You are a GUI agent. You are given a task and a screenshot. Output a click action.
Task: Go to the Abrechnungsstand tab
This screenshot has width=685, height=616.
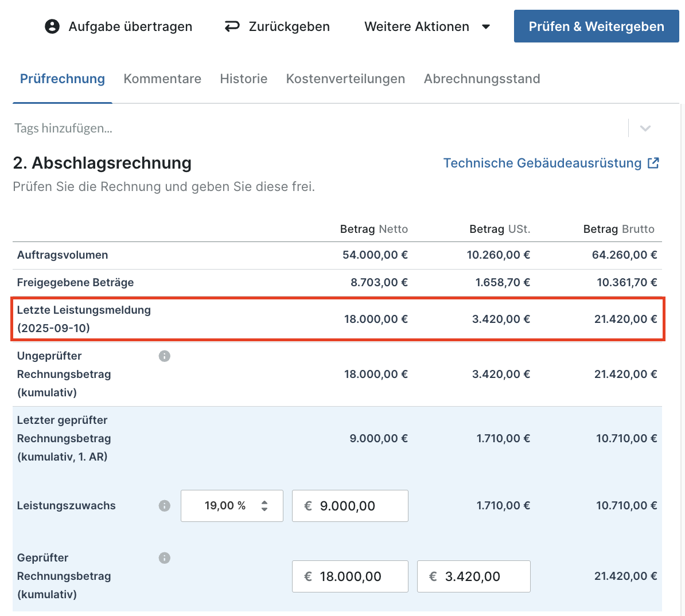pos(482,79)
